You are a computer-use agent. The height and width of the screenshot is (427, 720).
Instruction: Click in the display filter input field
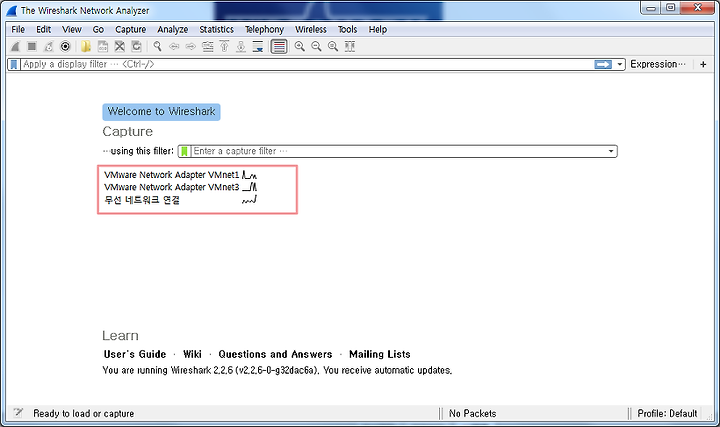pos(307,64)
